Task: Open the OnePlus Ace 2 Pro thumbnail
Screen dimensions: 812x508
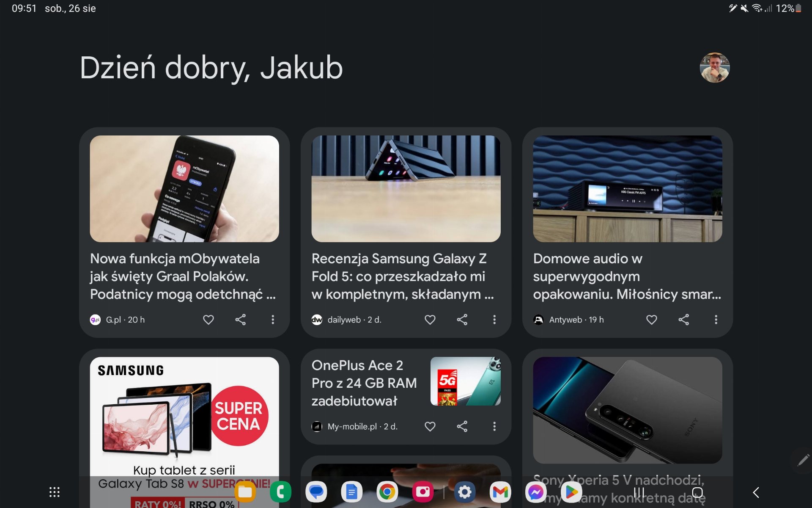Action: click(466, 381)
